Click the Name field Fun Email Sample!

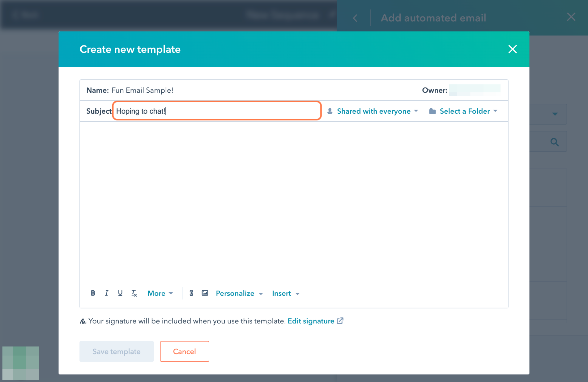click(x=142, y=90)
